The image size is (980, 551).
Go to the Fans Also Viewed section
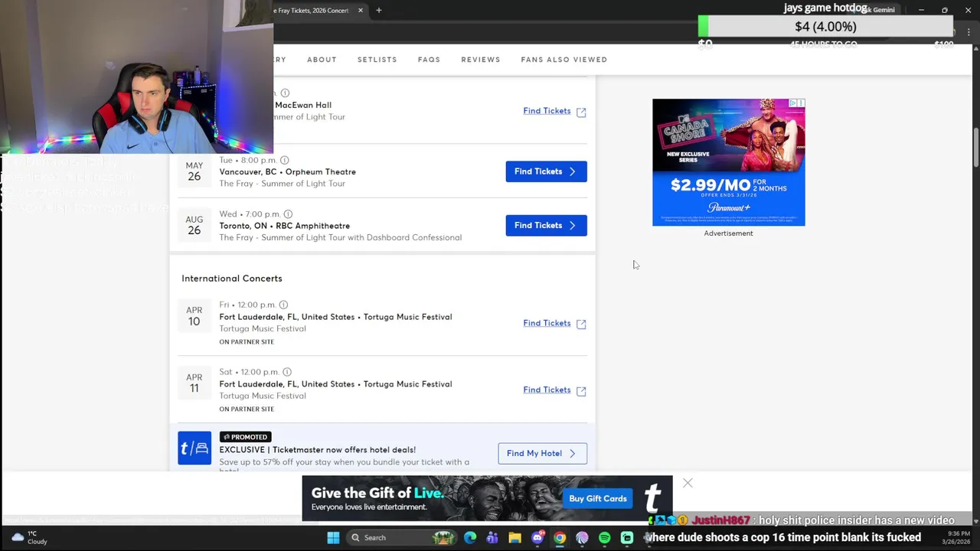[x=564, y=60]
